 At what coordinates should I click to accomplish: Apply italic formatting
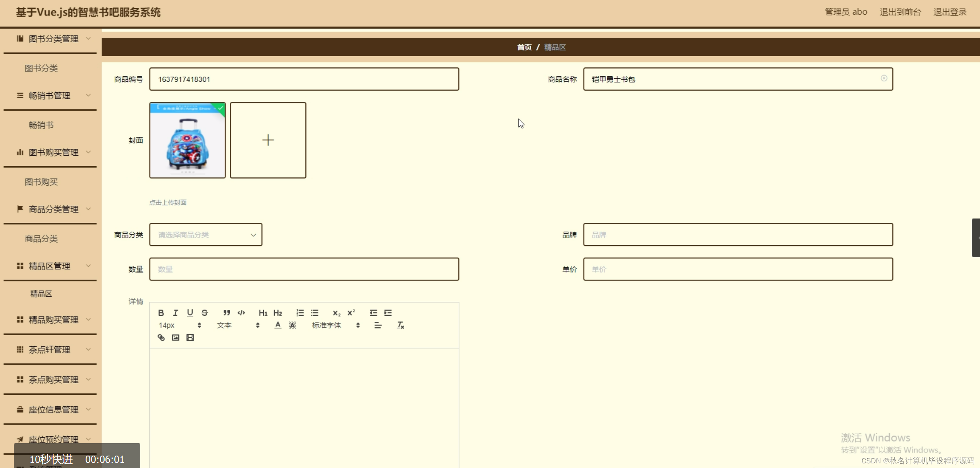tap(176, 313)
